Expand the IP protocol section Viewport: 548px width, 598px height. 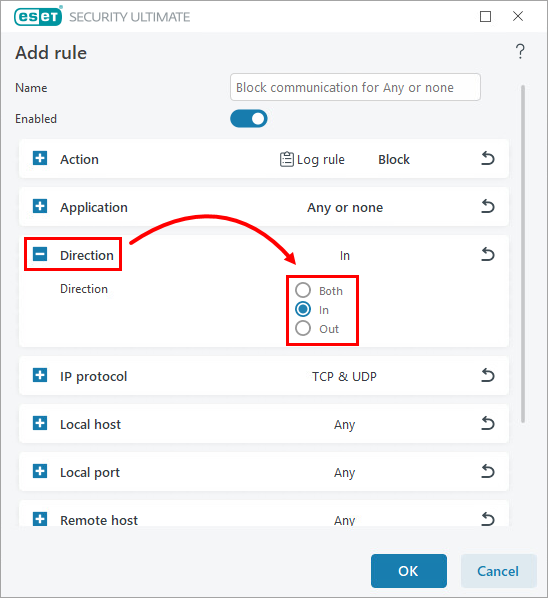coord(40,375)
